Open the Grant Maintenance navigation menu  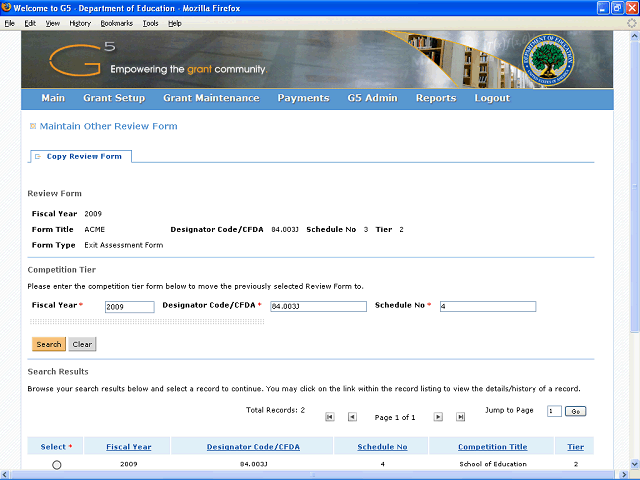click(211, 98)
